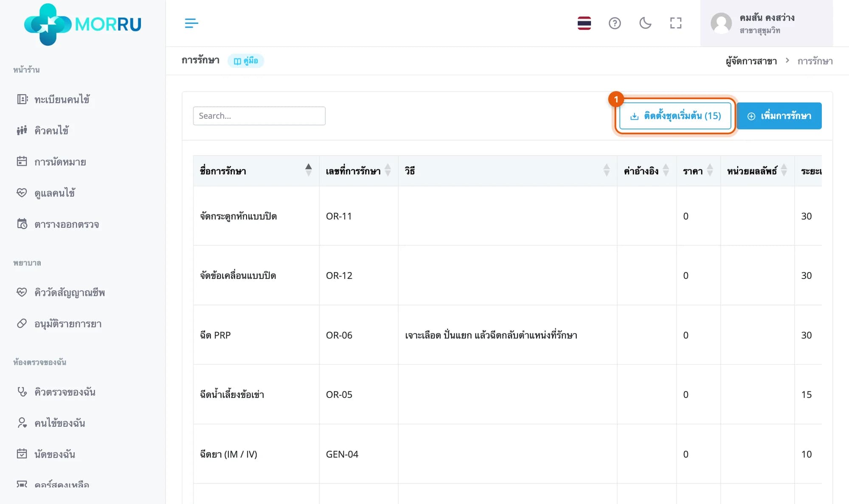Go to ผู้จัดการสาขา in the breadcrumb
Viewport: 849px width, 504px height.
[x=751, y=61]
